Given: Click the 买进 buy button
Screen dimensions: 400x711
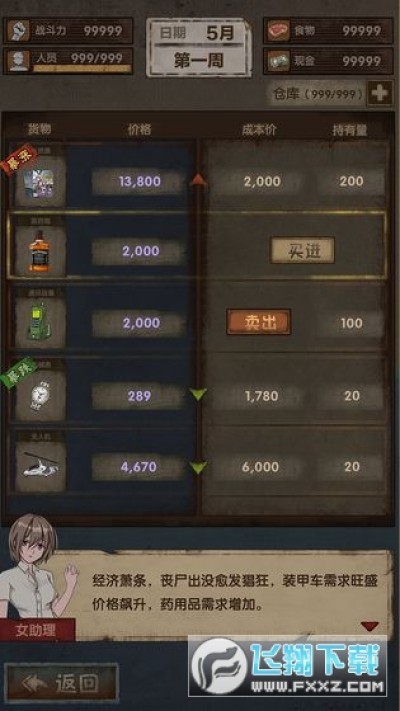Looking at the screenshot, I should pyautogui.click(x=302, y=250).
